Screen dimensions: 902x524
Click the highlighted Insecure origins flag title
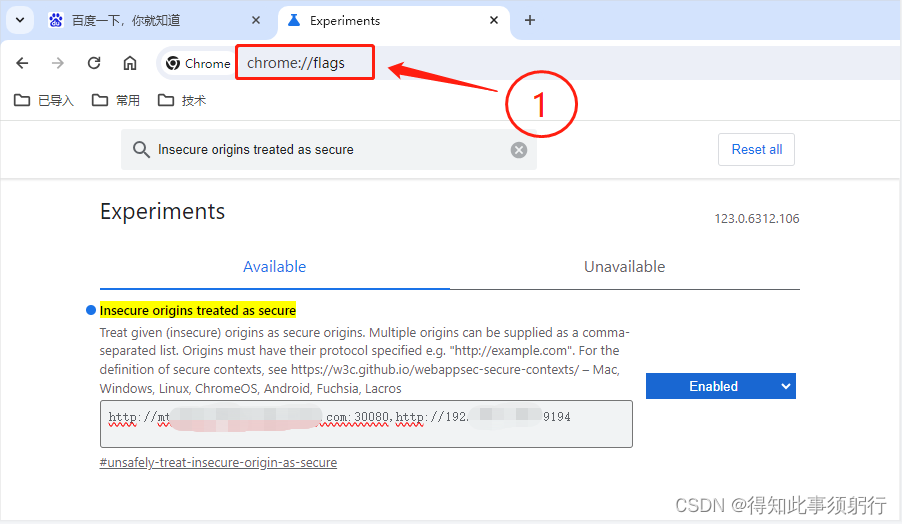[x=198, y=311]
